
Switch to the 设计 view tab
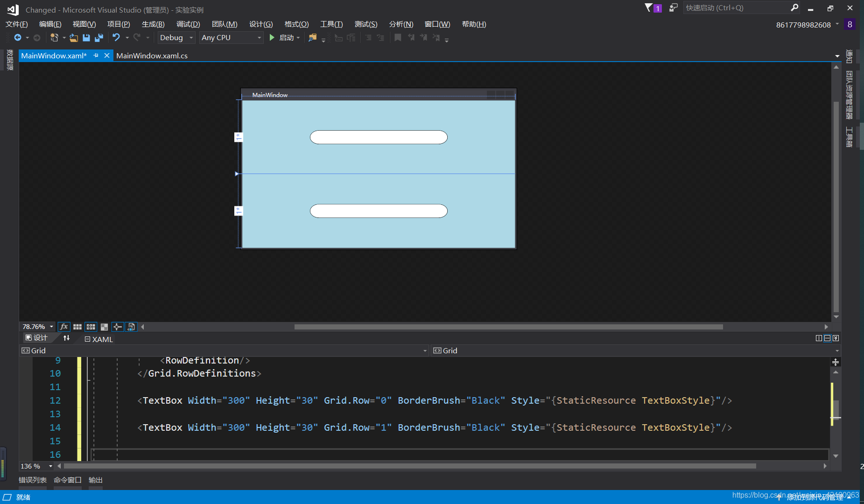pyautogui.click(x=37, y=338)
